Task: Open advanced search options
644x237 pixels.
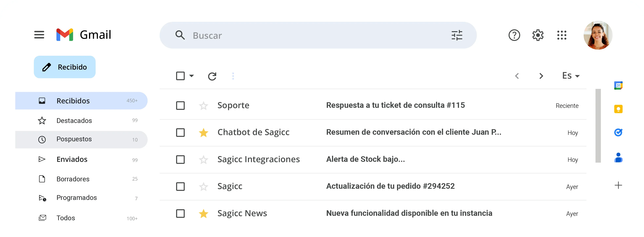Action: coord(457,35)
